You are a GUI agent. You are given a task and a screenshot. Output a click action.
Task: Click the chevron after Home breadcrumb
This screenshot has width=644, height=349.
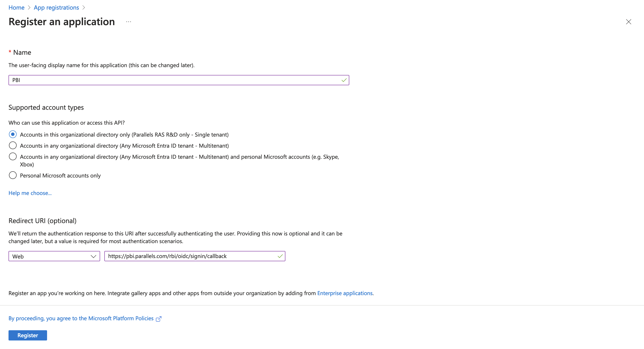pos(29,8)
